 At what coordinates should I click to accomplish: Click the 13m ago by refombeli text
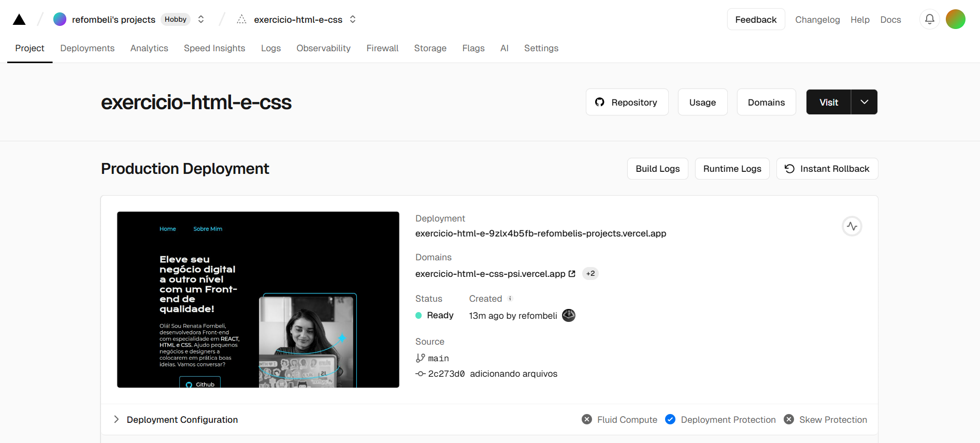(x=513, y=316)
